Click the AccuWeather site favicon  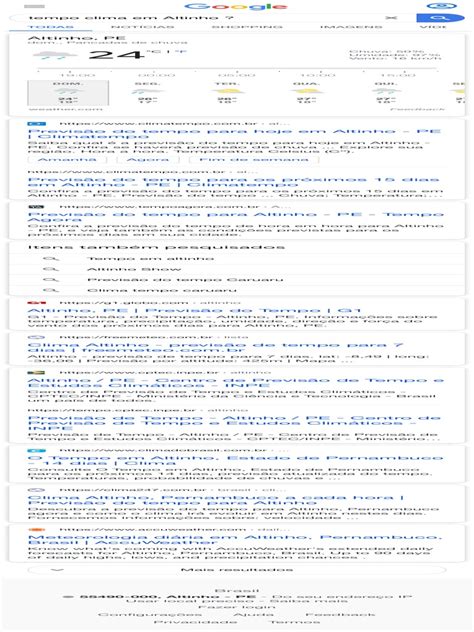pos(37,529)
